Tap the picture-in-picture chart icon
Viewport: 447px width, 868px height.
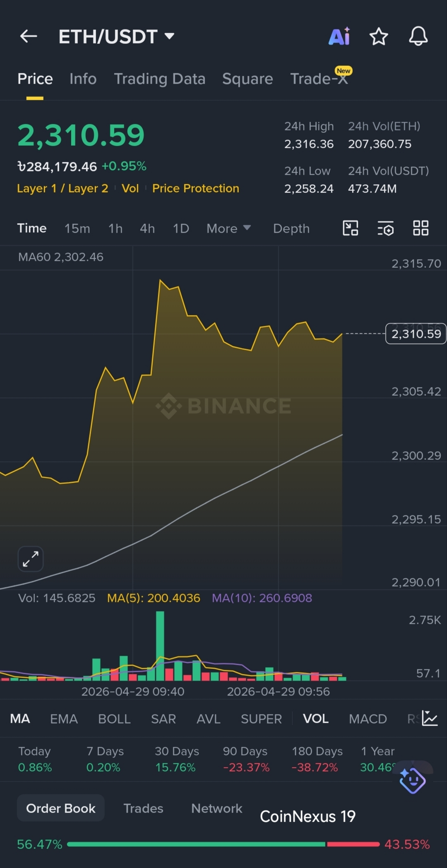[350, 228]
